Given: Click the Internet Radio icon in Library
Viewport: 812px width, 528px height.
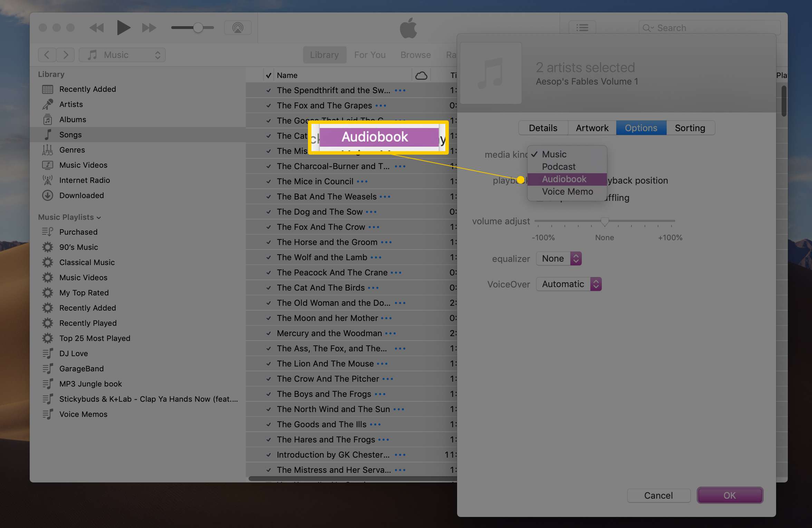Looking at the screenshot, I should click(49, 180).
